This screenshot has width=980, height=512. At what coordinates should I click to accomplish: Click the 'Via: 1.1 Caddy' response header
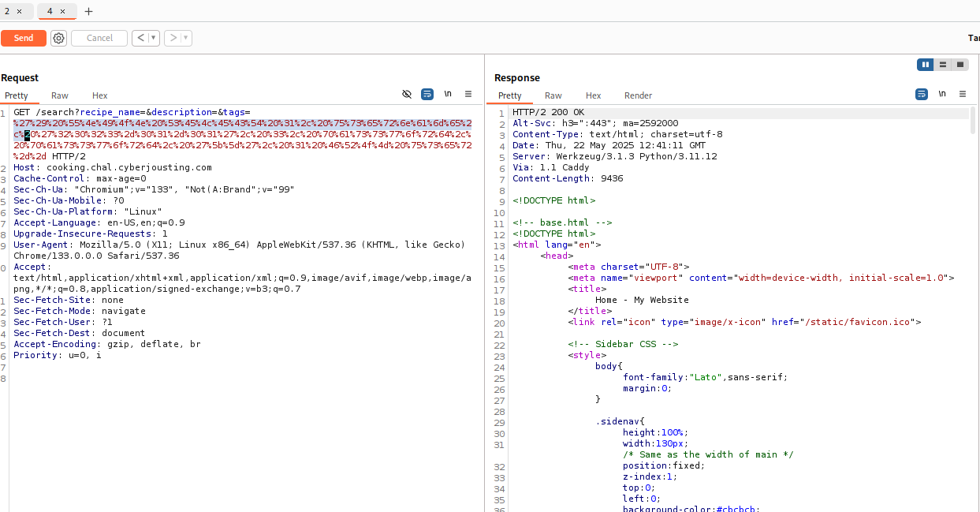pos(551,168)
